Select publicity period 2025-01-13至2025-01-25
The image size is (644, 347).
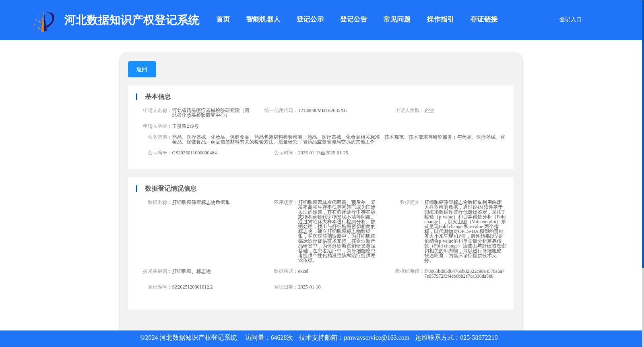pos(323,153)
